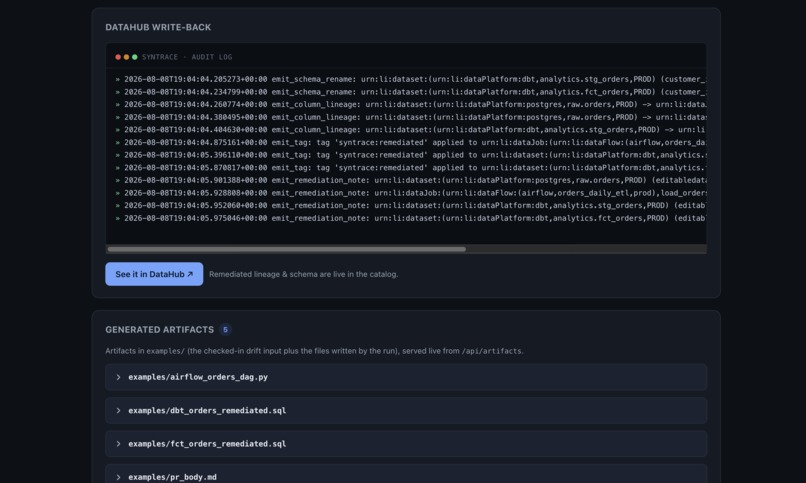
Task: Click the Remediated lineage & schema are live caption
Action: click(x=303, y=274)
